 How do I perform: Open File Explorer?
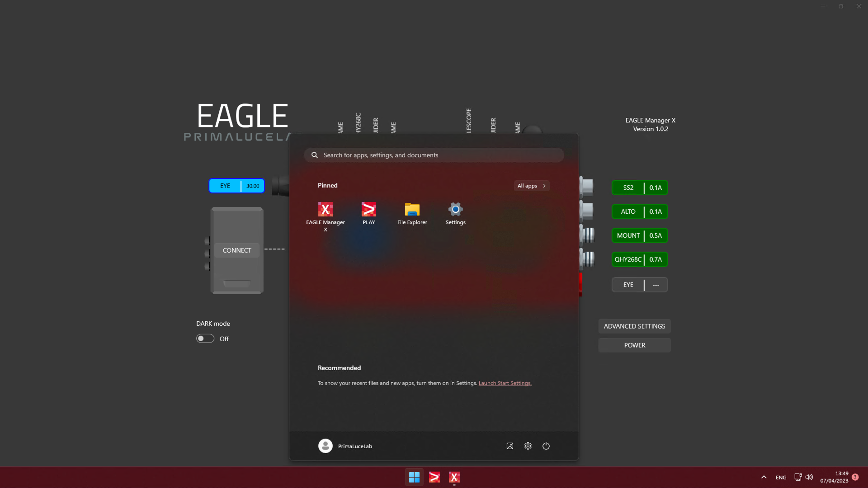412,213
